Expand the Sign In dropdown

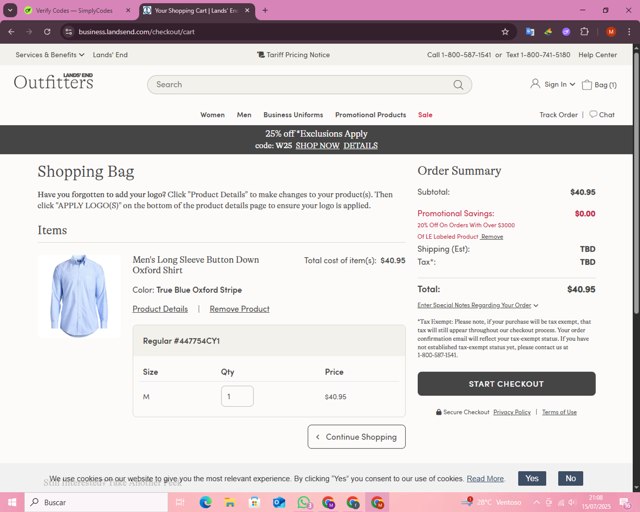(x=553, y=84)
